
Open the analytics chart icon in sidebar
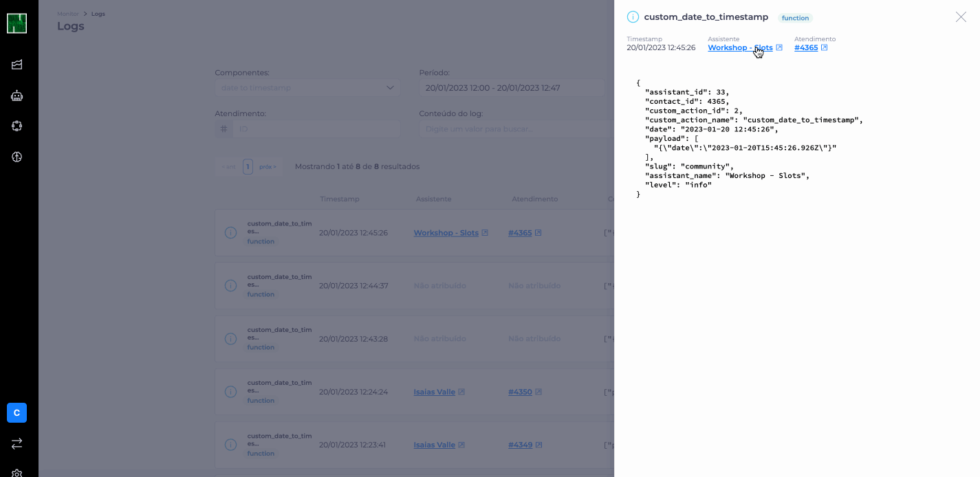(x=17, y=65)
